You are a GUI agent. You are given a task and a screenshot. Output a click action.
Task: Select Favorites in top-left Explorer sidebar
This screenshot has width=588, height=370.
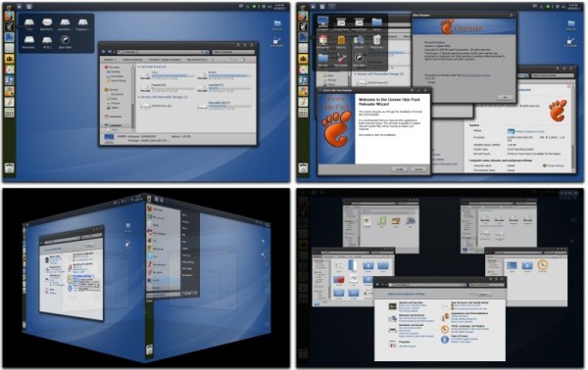[x=112, y=67]
